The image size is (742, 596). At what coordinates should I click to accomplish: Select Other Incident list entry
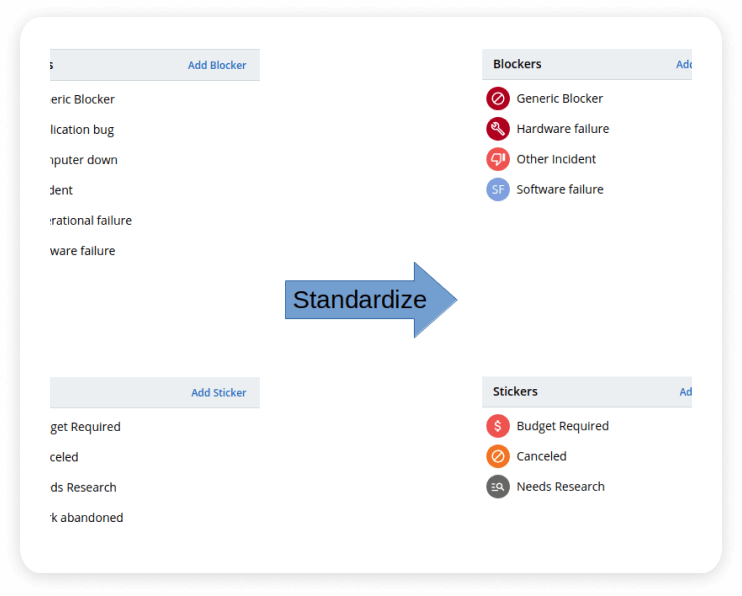[x=556, y=159]
